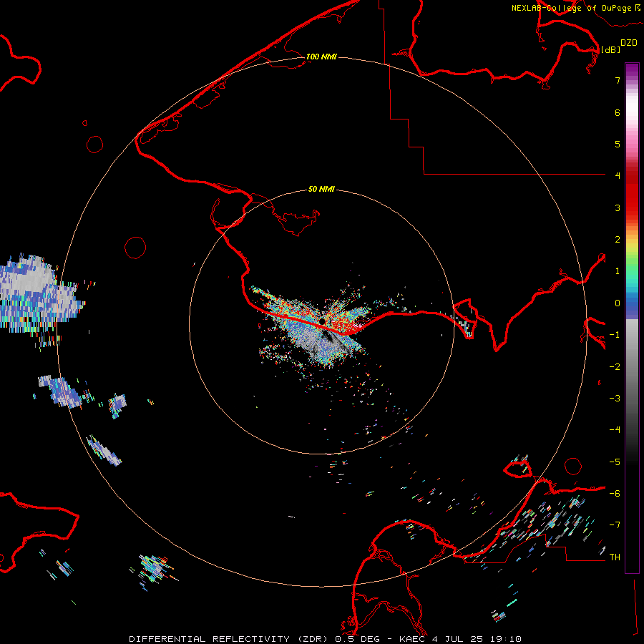644x644 pixels.
Task: Click the 50 NMI range ring label
Action: [321, 189]
